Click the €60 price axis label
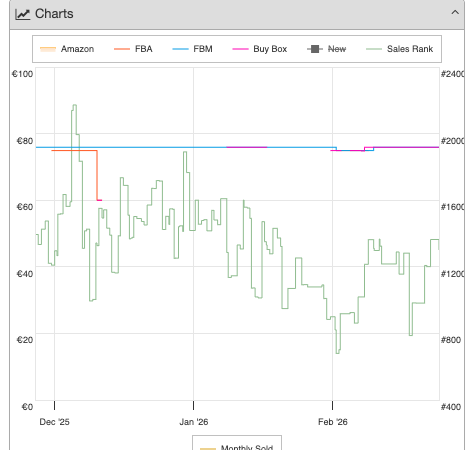 (25, 207)
